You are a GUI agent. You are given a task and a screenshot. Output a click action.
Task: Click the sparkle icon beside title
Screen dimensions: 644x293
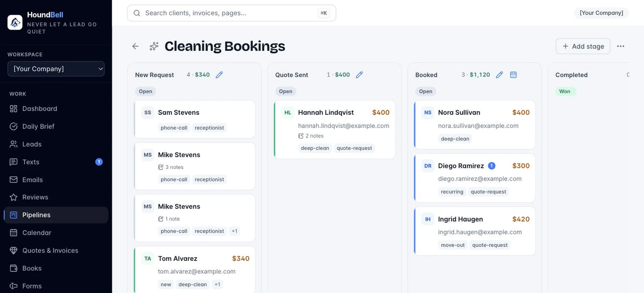pos(154,46)
